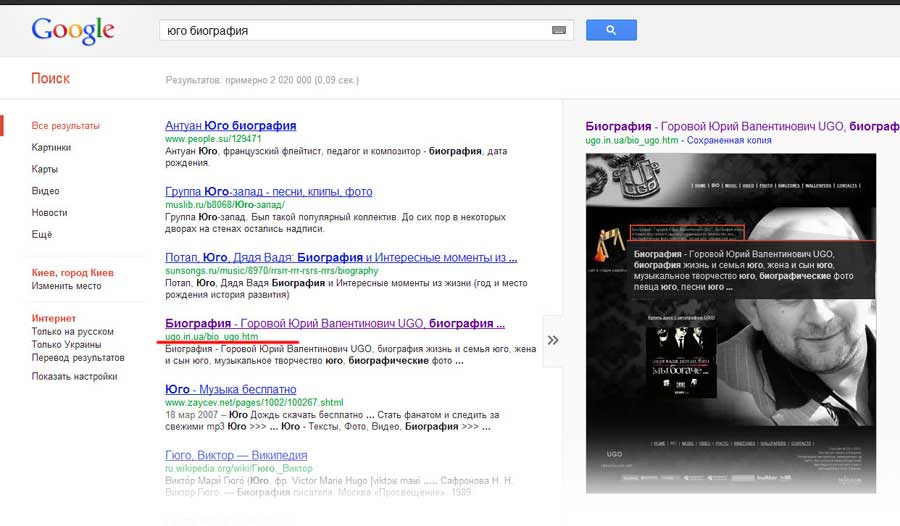900x526 pixels.
Task: Click URL www.people.su/129471
Action: (x=213, y=139)
